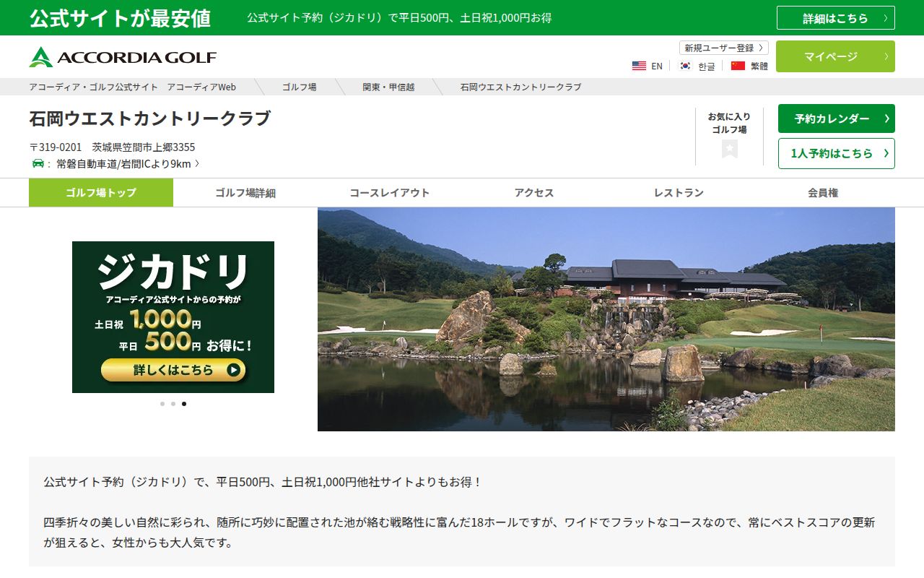Click the Accordia Golf logo

(123, 57)
